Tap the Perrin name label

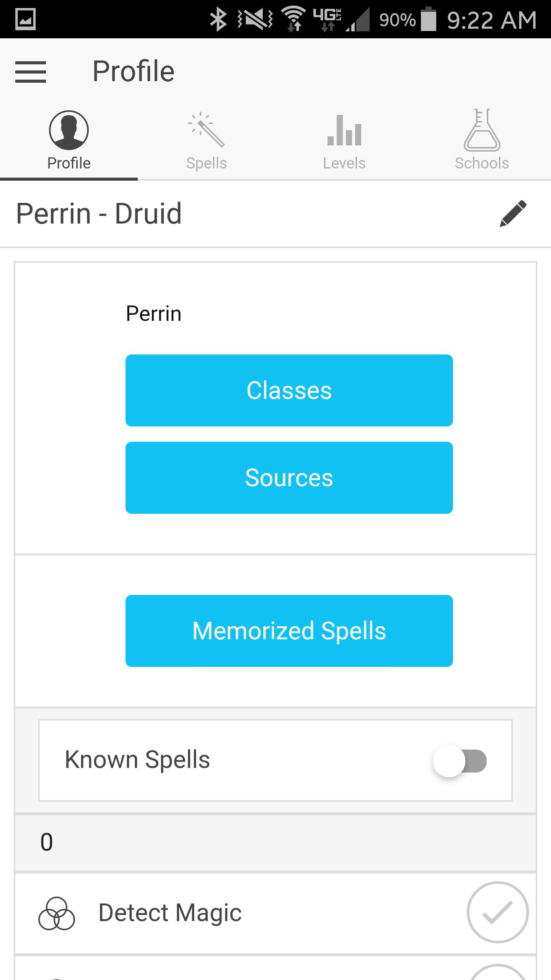point(153,313)
